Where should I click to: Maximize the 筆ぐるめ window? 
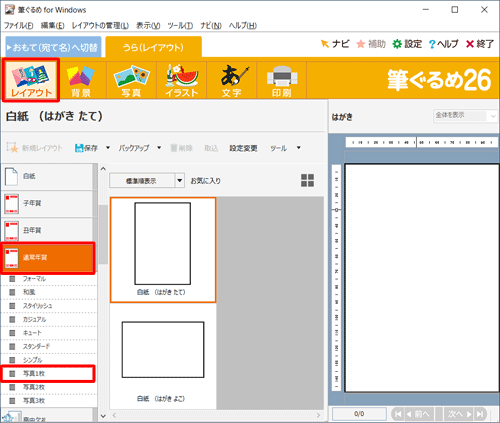coord(455,10)
